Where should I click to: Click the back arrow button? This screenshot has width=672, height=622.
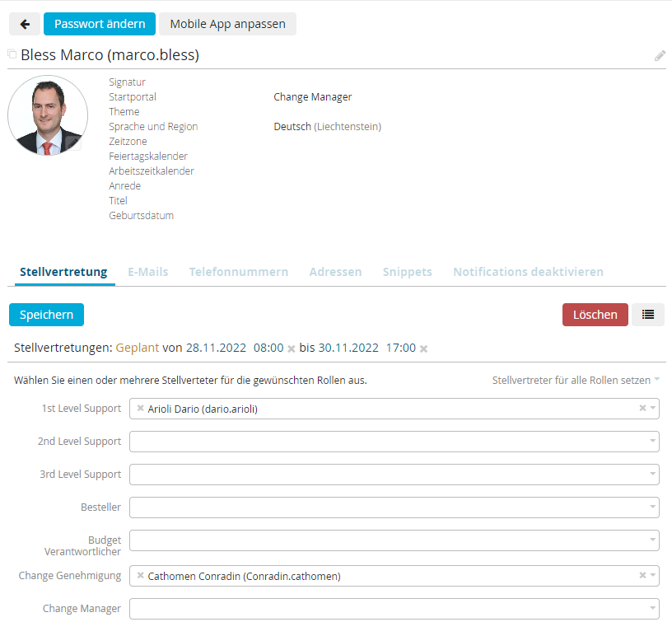pyautogui.click(x=25, y=24)
